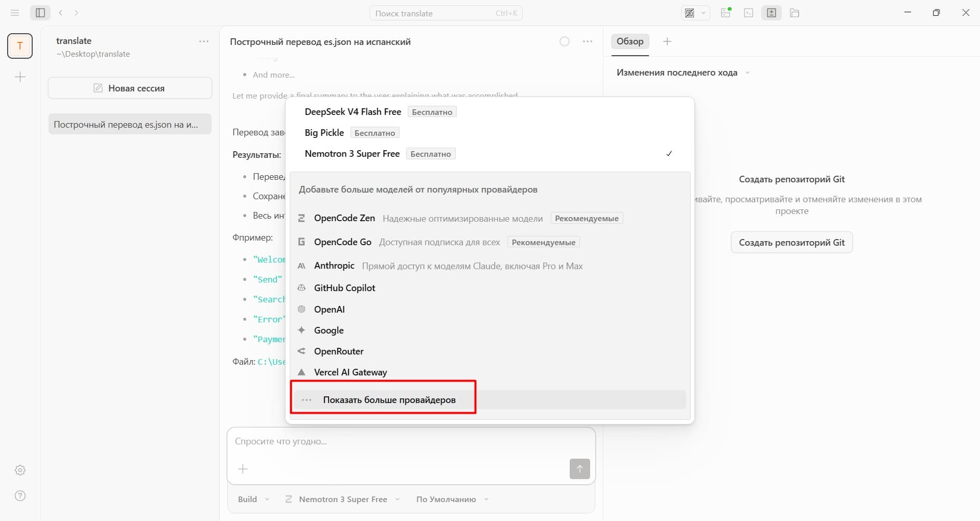Click the translate project name

click(x=74, y=41)
